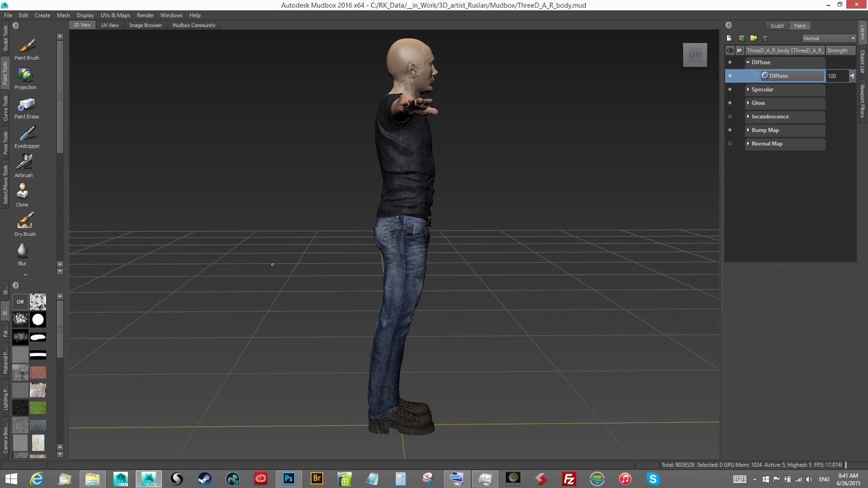
Task: Click the folder-with-plus layer icon
Action: click(x=754, y=38)
